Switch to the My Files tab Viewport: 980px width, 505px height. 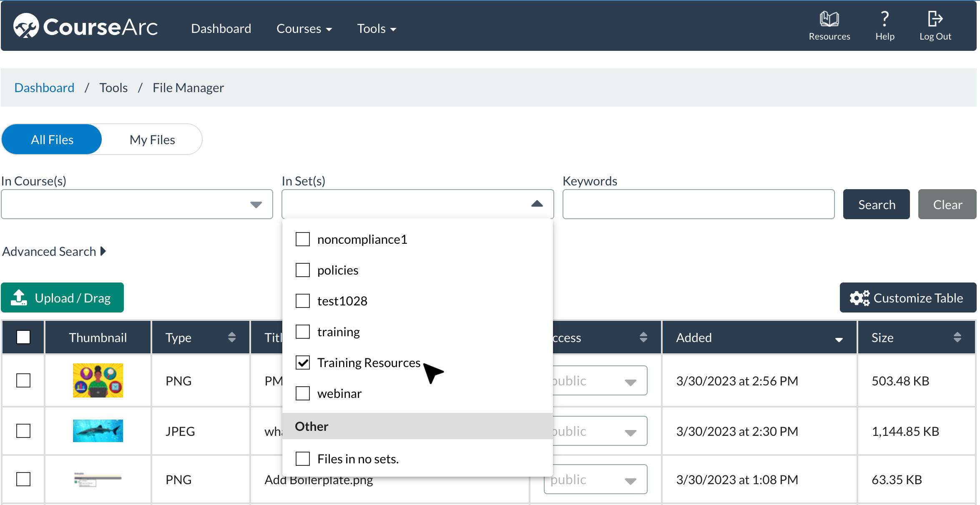[152, 140]
